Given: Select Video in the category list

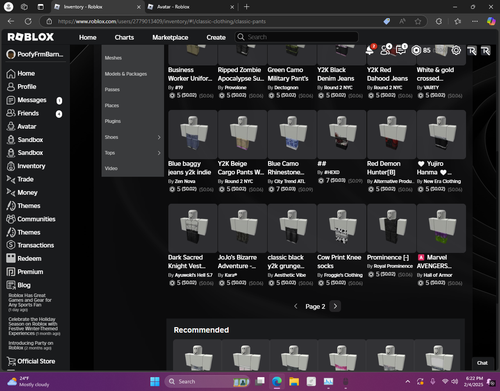Looking at the screenshot, I should pyautogui.click(x=111, y=169).
